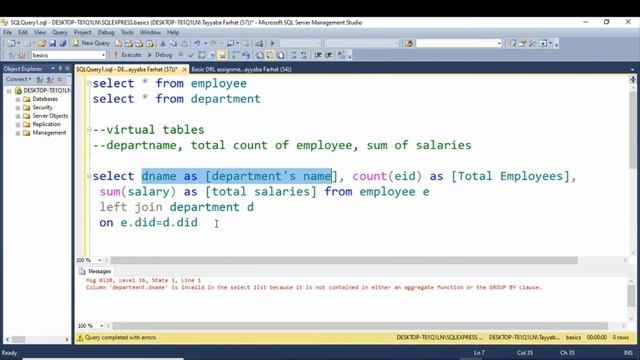Viewport: 640px width, 360px height.
Task: Click the Comment Out Selected Lines icon
Action: (x=293, y=55)
